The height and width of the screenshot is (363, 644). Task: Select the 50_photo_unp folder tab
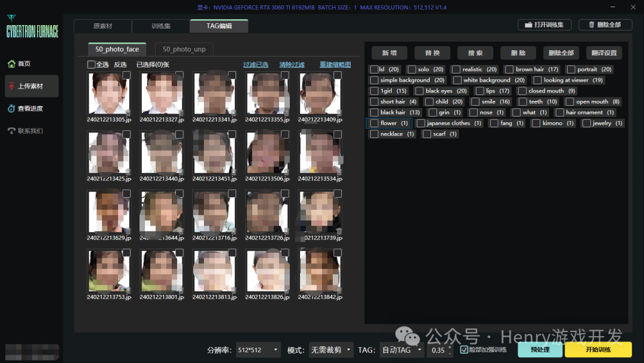(184, 49)
